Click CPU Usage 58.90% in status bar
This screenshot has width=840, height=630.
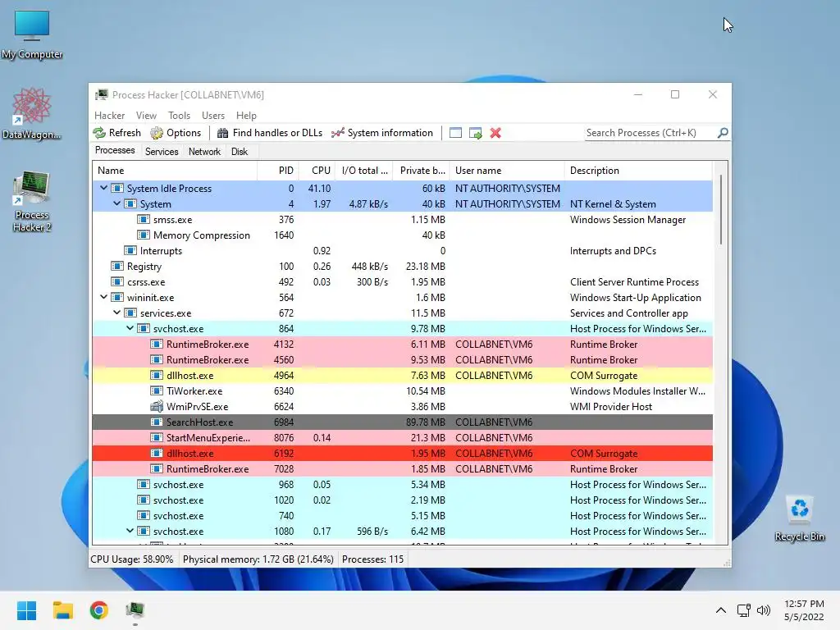132,559
